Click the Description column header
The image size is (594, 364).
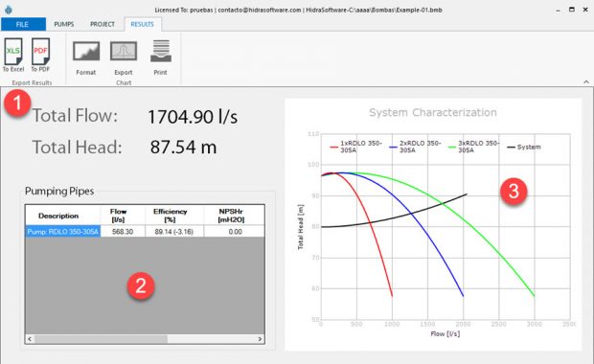pos(63,216)
